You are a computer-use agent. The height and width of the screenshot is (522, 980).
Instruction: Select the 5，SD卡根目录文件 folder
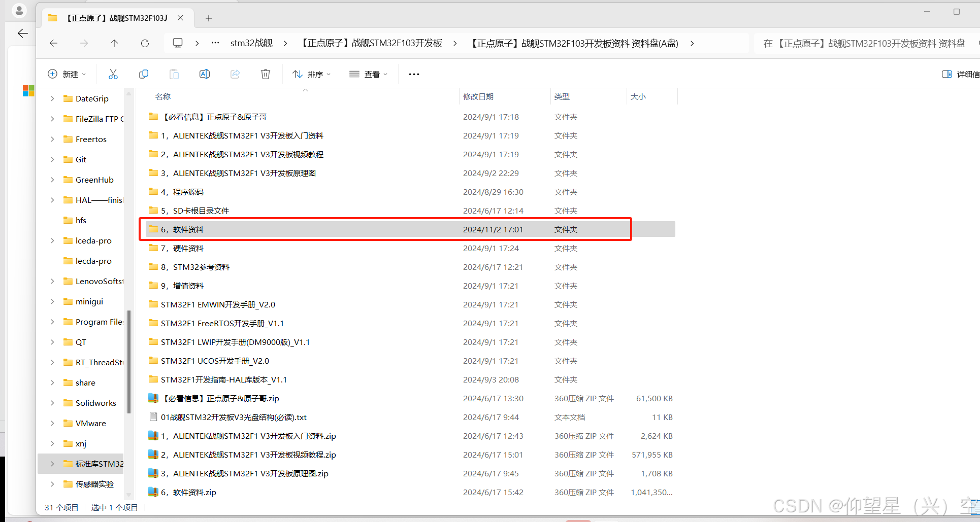click(x=194, y=211)
